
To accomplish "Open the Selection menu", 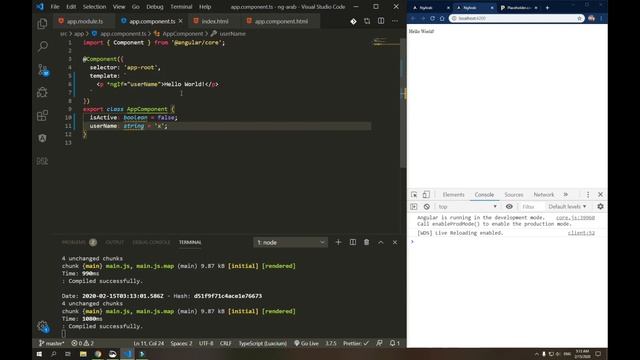I will pos(94,7).
